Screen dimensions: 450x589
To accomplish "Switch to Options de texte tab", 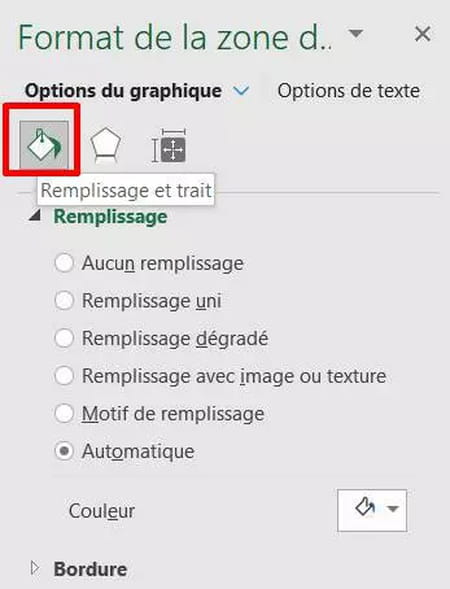I will [349, 91].
